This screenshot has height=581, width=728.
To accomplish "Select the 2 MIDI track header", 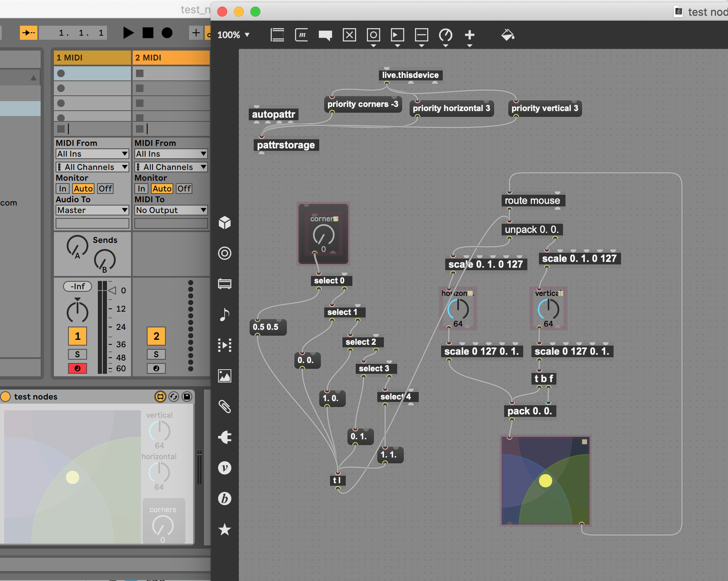I will 171,58.
